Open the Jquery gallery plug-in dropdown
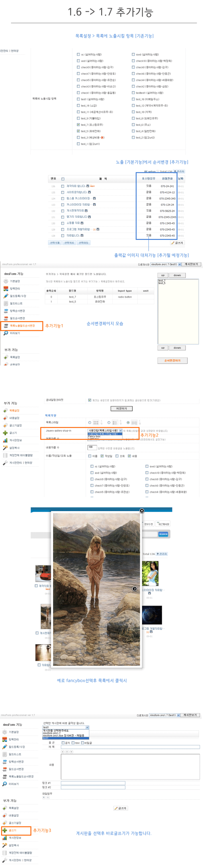The height and width of the screenshot is (868, 203). (105, 431)
